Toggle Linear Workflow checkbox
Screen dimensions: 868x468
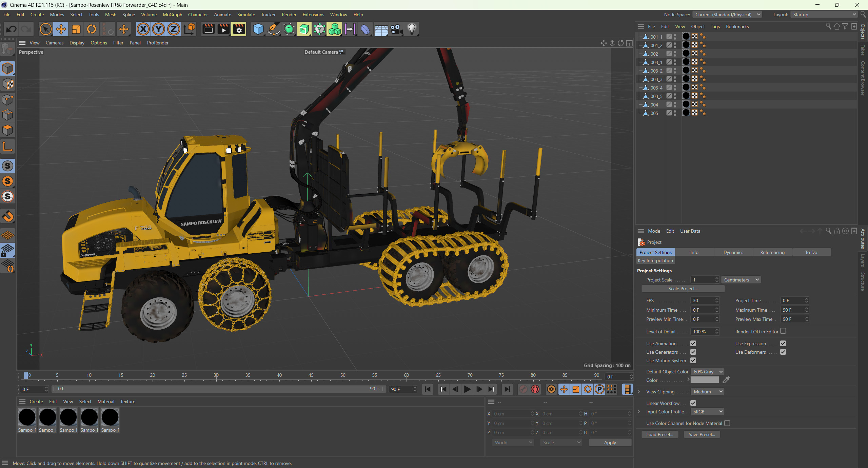click(693, 403)
